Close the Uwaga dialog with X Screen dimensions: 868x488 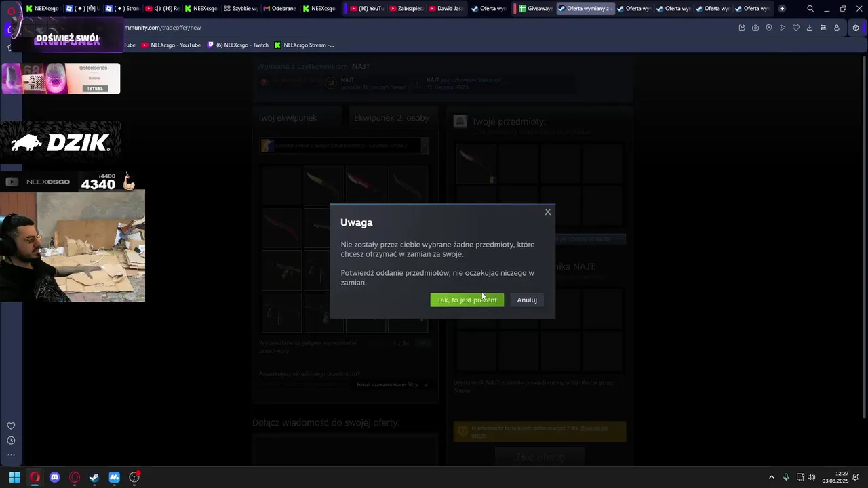click(548, 212)
